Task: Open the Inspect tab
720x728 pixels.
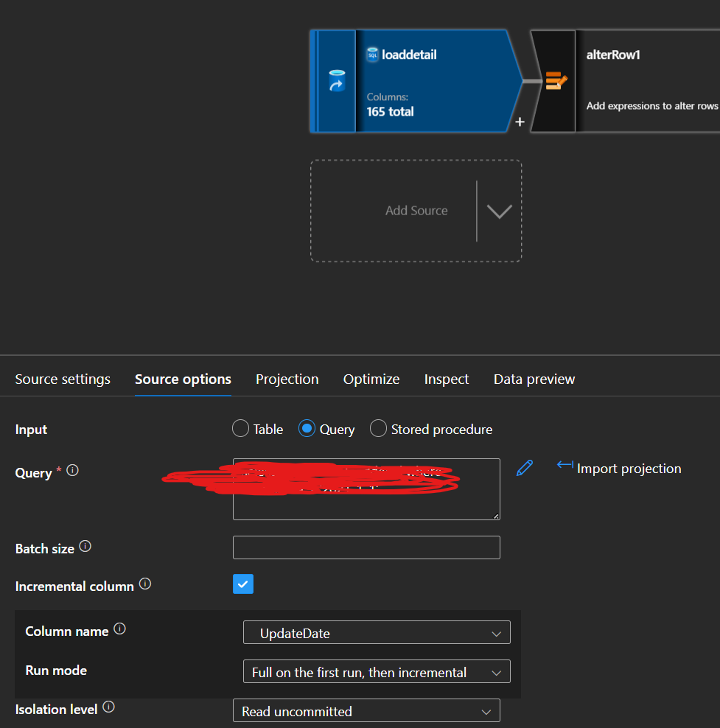Action: pos(447,379)
